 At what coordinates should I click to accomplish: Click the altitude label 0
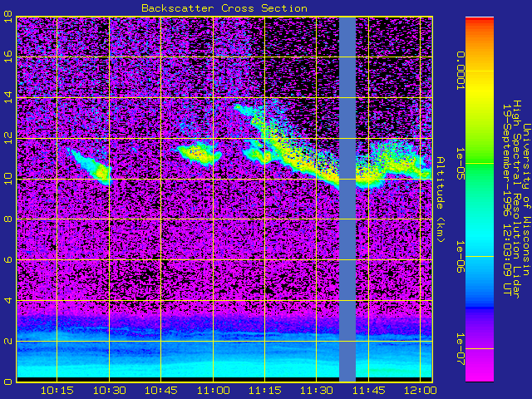pyautogui.click(x=7, y=382)
